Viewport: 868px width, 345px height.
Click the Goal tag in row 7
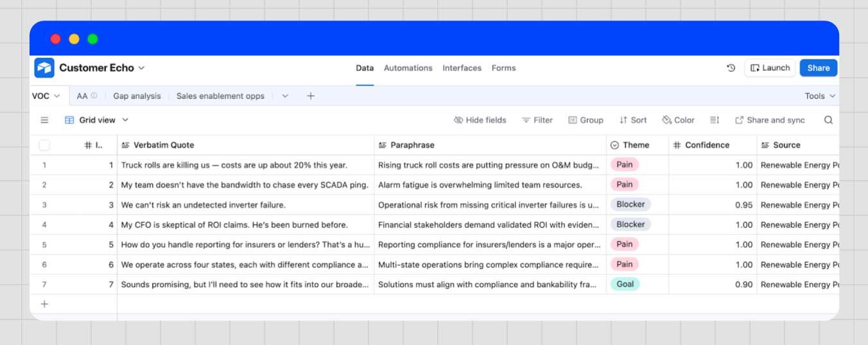625,284
